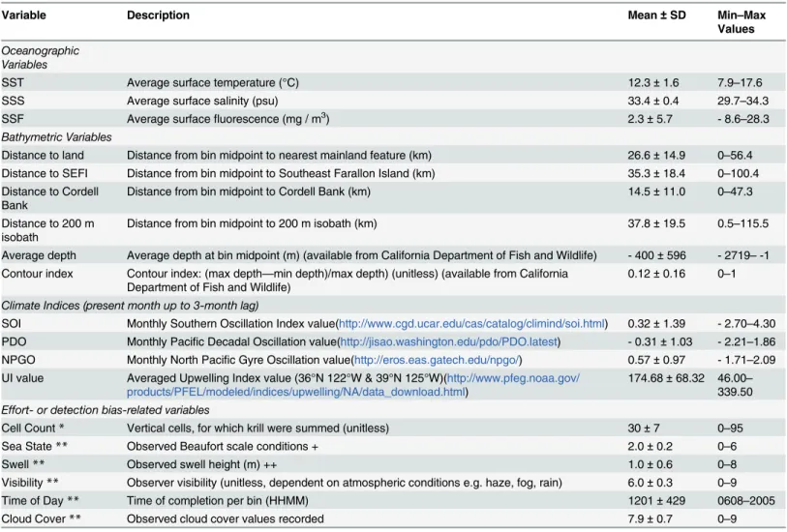Select the range '- 2719– -1'
The width and height of the screenshot is (787, 532).
coord(743,255)
